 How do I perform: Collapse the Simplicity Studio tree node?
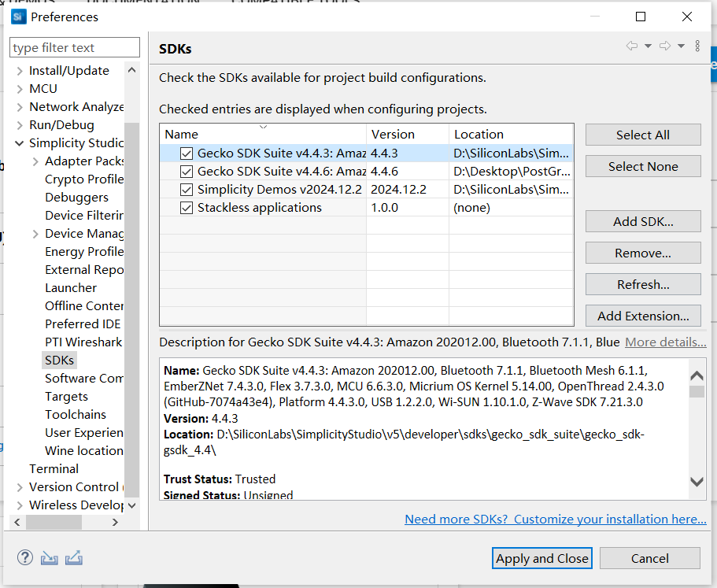[19, 143]
